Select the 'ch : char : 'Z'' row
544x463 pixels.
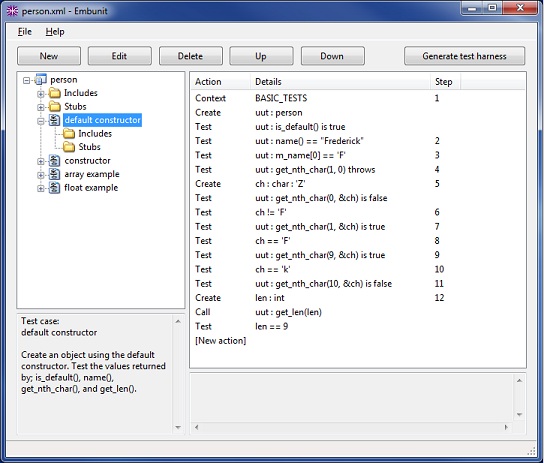click(x=357, y=184)
